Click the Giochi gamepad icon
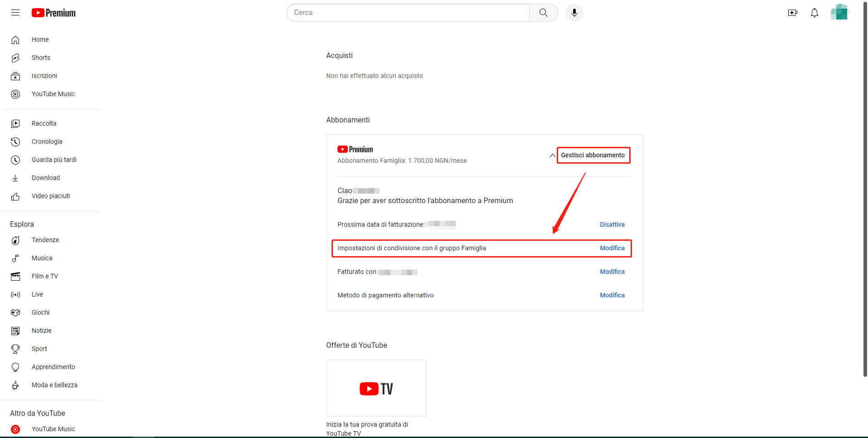The image size is (868, 438). pos(15,313)
